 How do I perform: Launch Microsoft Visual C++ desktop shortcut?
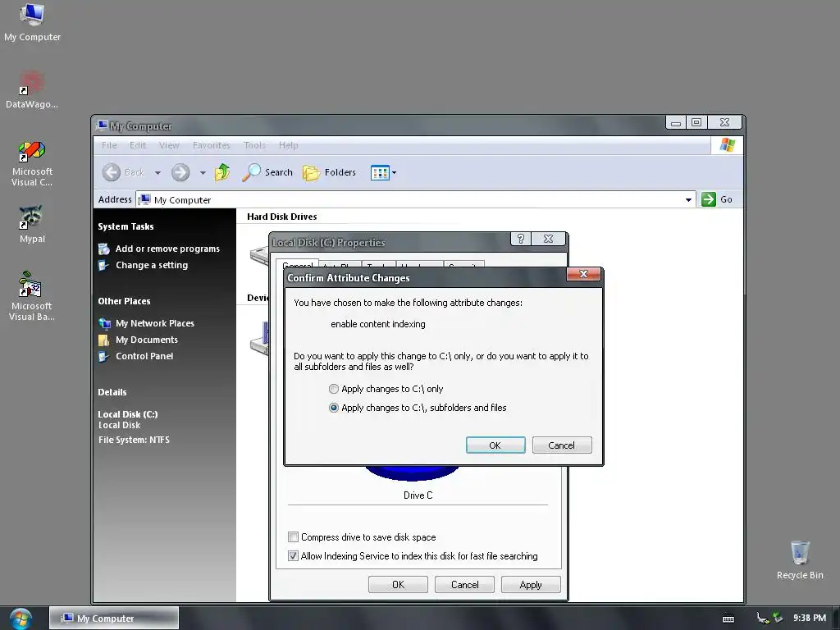click(32, 163)
